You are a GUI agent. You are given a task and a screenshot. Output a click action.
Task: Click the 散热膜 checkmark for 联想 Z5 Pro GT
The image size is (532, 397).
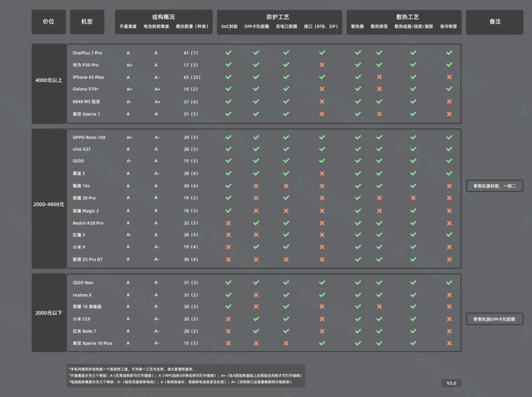point(358,260)
